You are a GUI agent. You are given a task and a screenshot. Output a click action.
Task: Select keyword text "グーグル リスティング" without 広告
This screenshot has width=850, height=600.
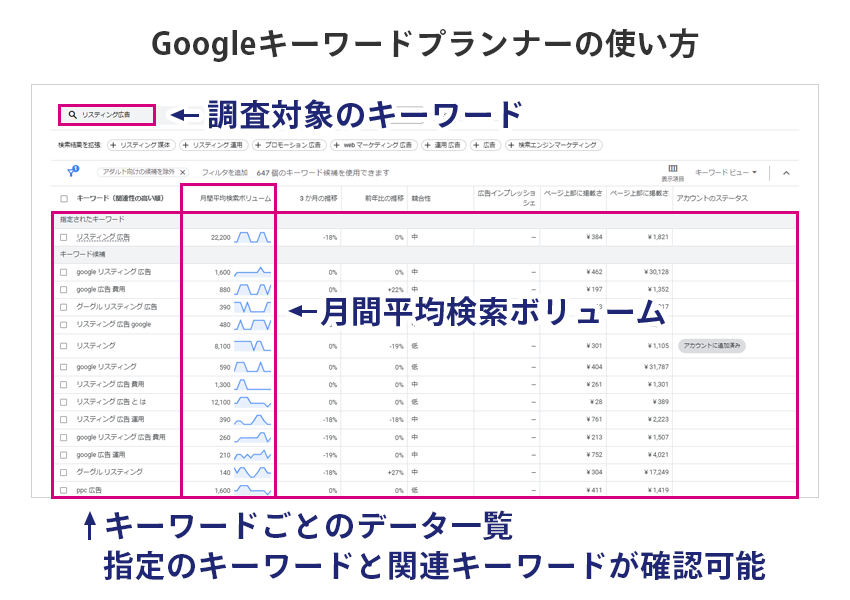coord(110,472)
